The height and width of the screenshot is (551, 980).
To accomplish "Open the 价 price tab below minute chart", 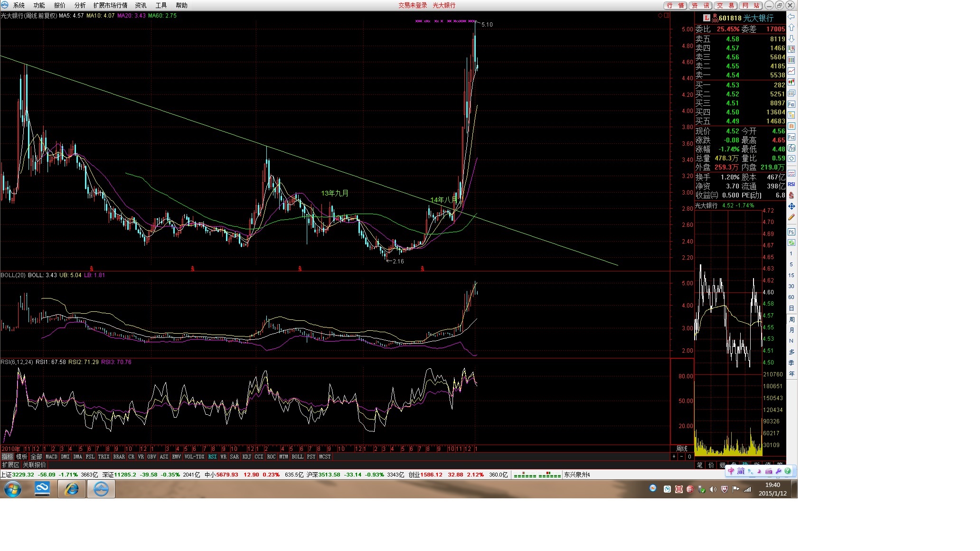I will [711, 465].
